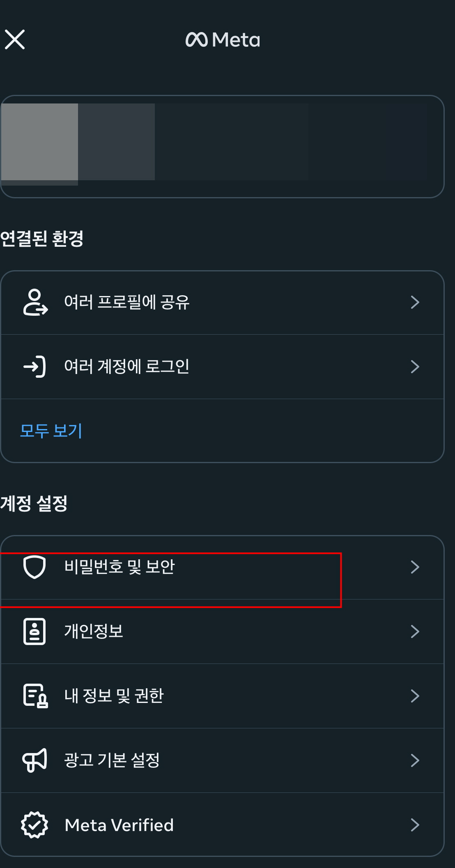Click the Meta Verified badge icon

click(35, 825)
